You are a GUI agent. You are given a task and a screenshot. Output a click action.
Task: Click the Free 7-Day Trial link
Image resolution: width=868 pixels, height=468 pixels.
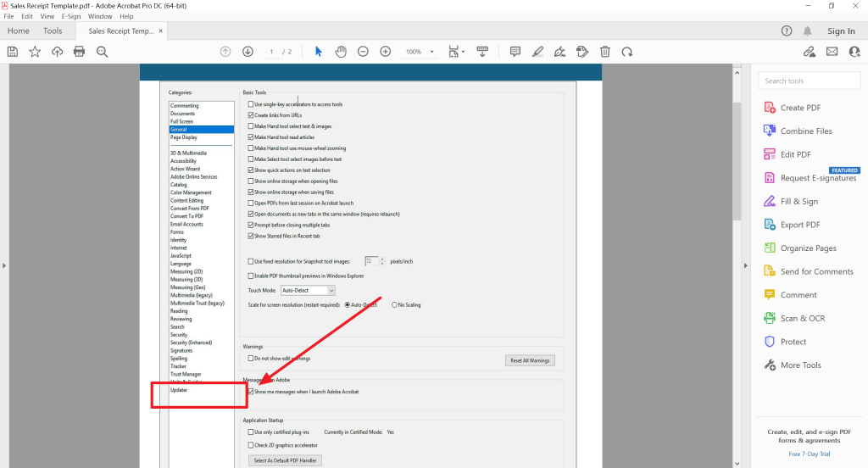pos(810,454)
